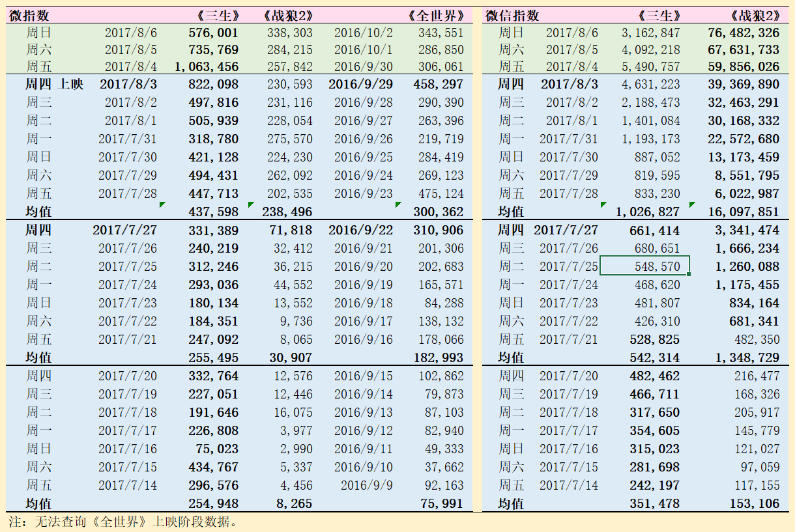Select the bold value 834,164
This screenshot has width=795, height=532.
point(755,303)
